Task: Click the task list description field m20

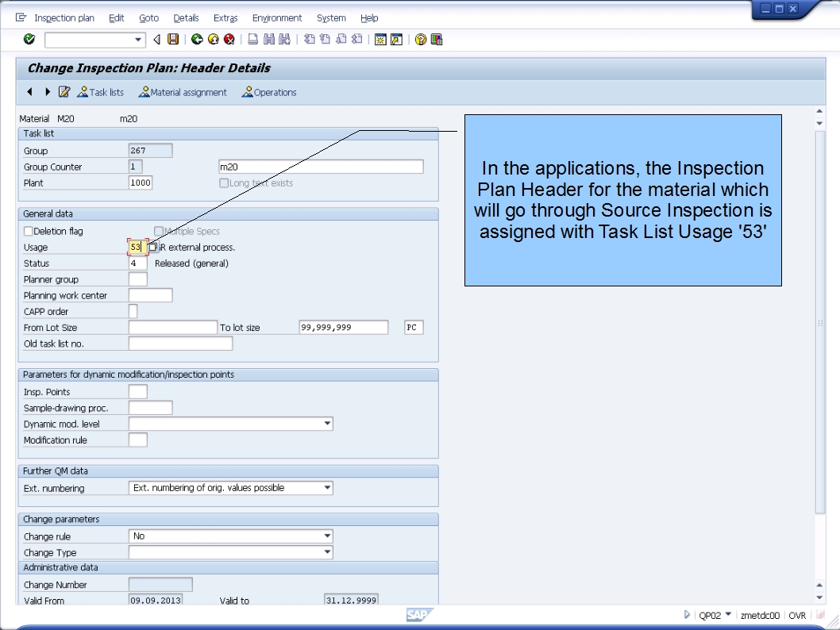Action: coord(321,167)
